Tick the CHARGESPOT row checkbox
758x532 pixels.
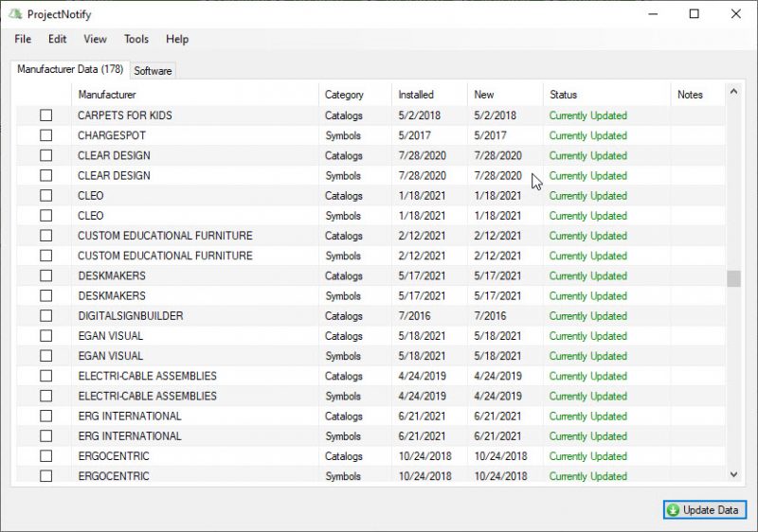pos(45,135)
